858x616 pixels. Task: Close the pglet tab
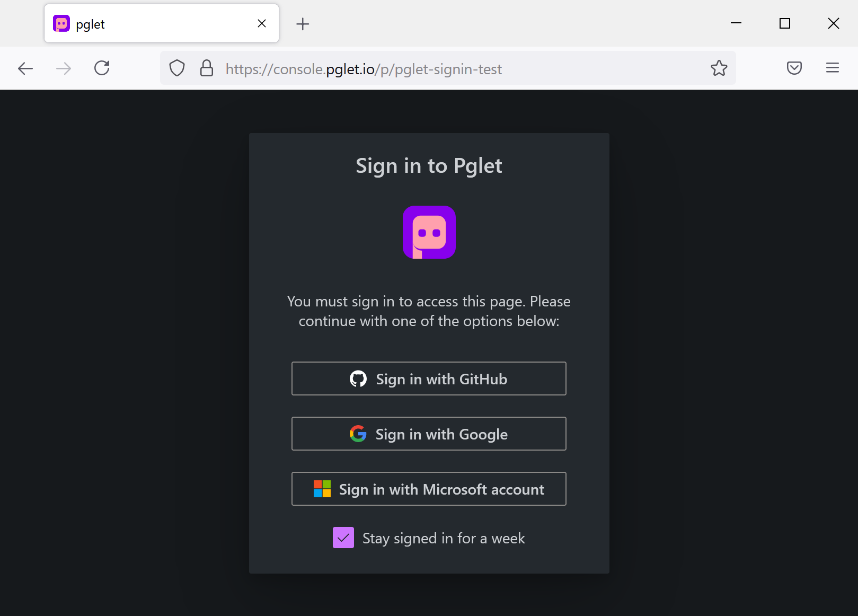click(x=262, y=24)
